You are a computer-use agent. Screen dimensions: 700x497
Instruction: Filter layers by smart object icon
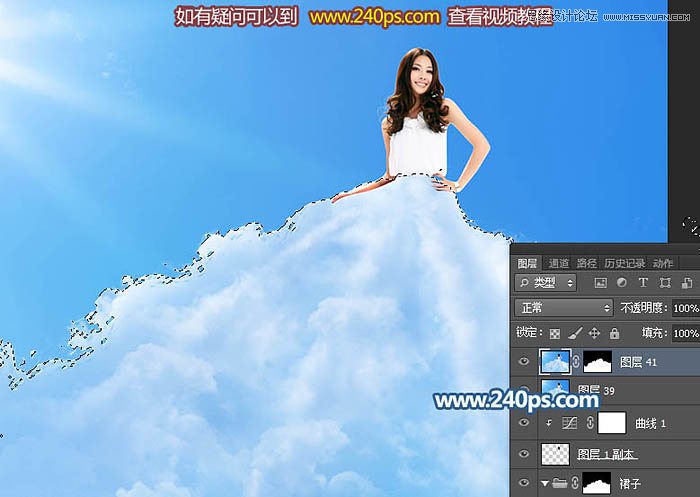(687, 283)
